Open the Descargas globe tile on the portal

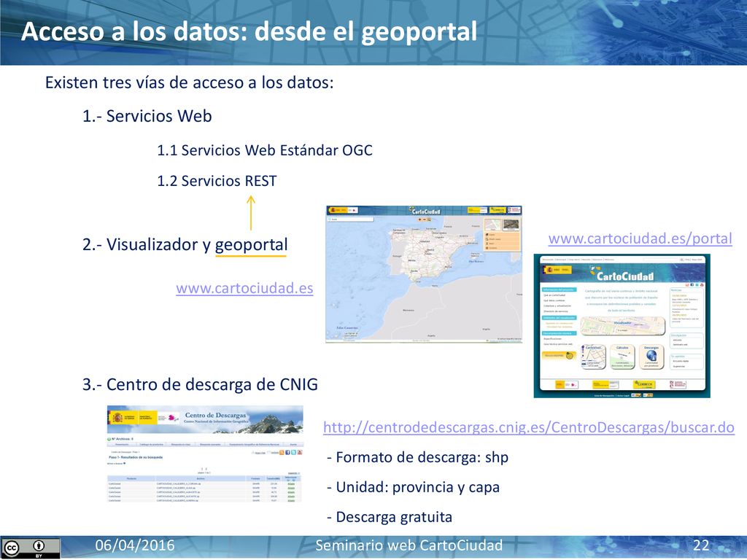(x=651, y=357)
